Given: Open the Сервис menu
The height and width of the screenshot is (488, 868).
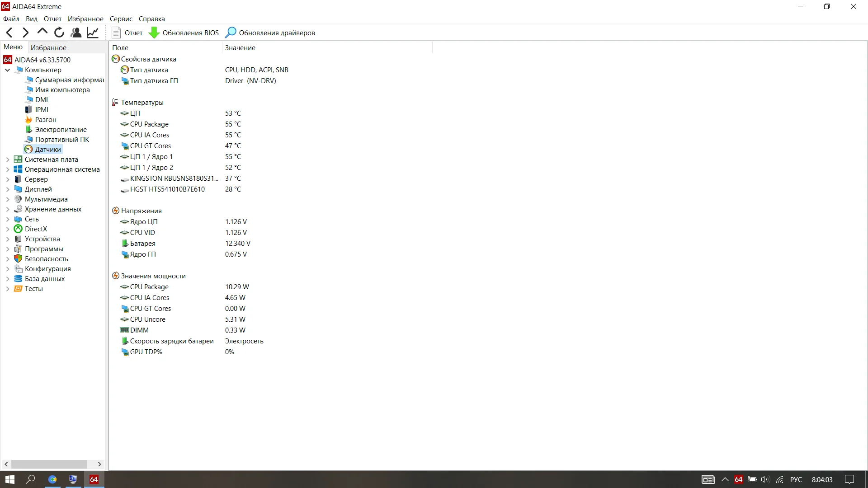Looking at the screenshot, I should point(121,19).
